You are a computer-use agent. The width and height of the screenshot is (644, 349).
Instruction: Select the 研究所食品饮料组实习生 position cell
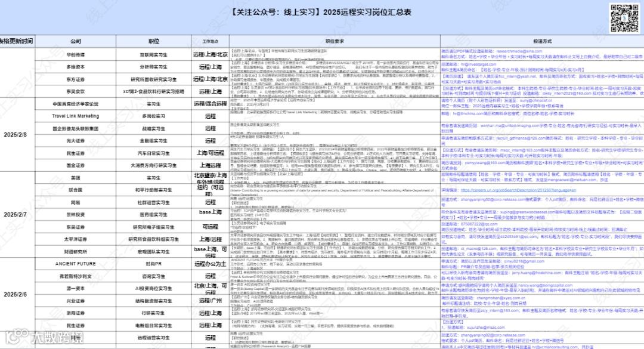(x=154, y=239)
